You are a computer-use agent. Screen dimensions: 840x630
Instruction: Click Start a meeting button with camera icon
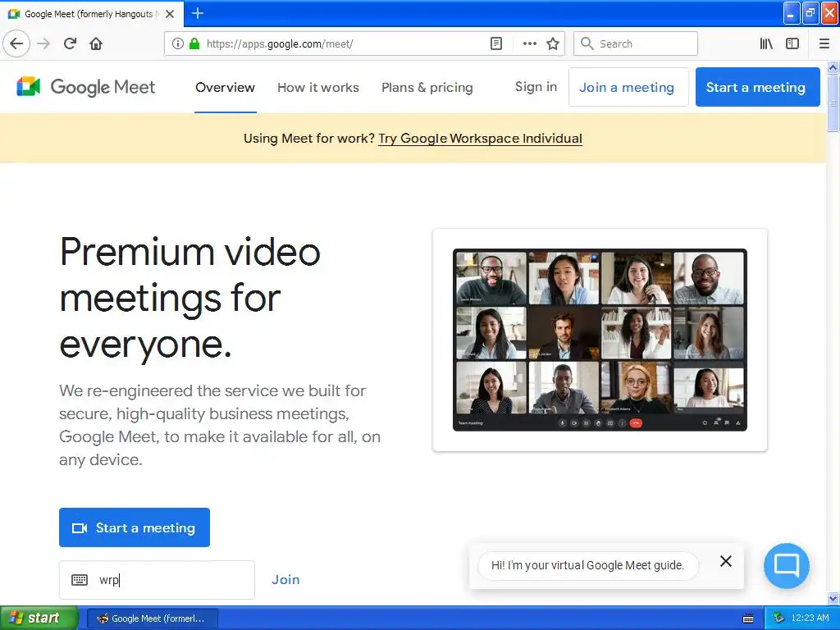tap(135, 527)
